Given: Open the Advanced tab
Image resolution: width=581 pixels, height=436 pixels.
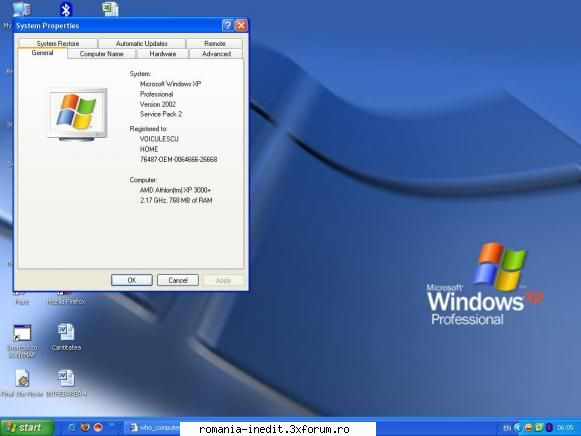Looking at the screenshot, I should tap(216, 54).
